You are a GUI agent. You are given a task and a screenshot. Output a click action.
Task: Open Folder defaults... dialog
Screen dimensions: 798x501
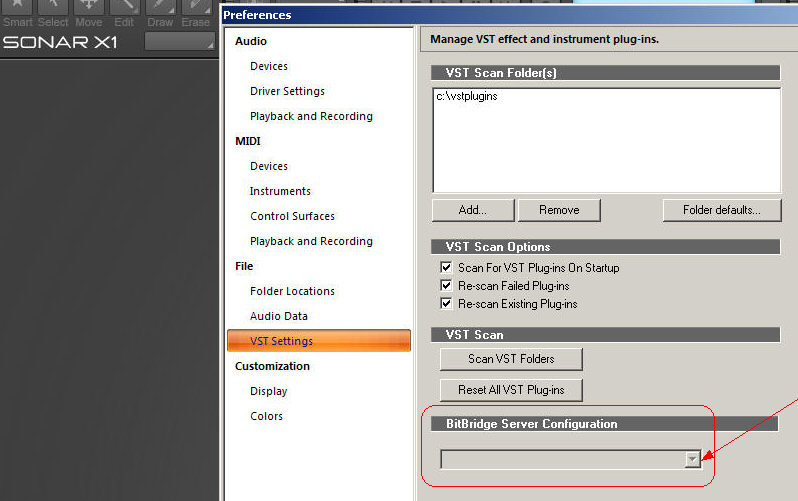click(x=722, y=210)
